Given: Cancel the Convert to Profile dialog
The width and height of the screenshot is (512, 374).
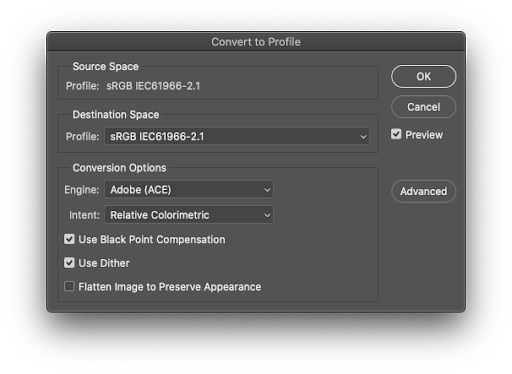Looking at the screenshot, I should click(x=423, y=107).
